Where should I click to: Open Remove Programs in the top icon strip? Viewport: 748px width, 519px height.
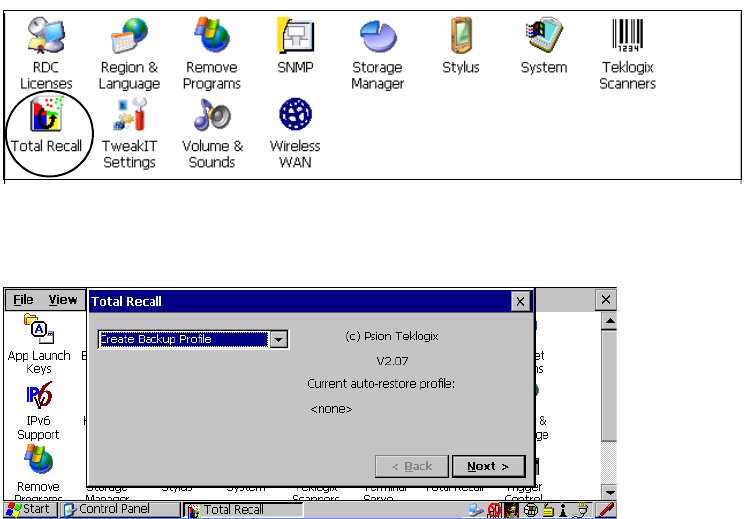tap(212, 35)
